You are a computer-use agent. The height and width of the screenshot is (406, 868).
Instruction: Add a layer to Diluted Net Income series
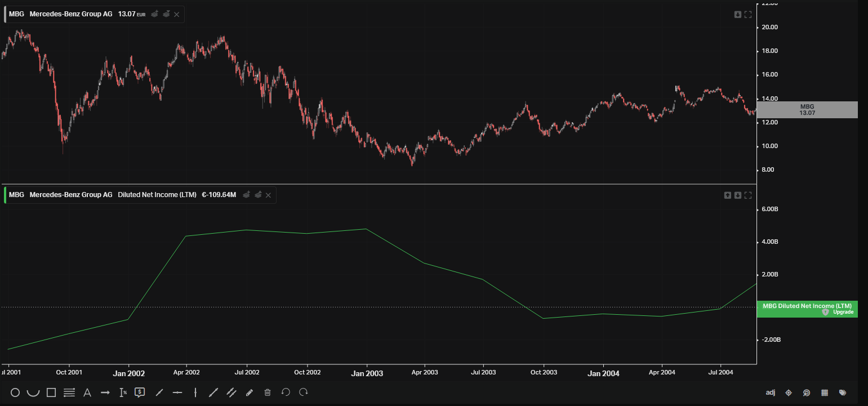tap(247, 195)
